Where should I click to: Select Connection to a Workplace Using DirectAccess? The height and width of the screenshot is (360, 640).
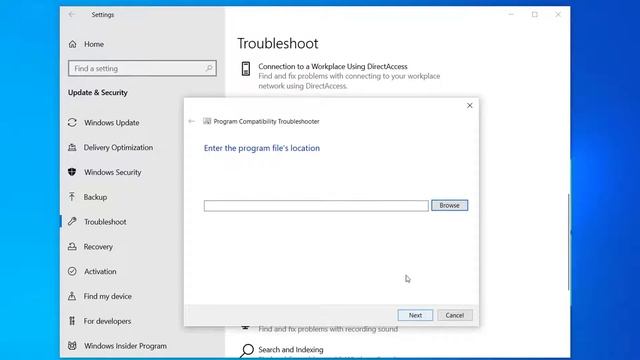(333, 66)
